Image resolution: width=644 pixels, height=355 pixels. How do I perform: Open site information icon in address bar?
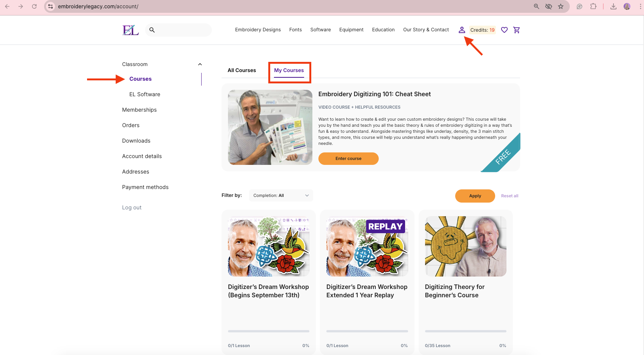[x=50, y=6]
